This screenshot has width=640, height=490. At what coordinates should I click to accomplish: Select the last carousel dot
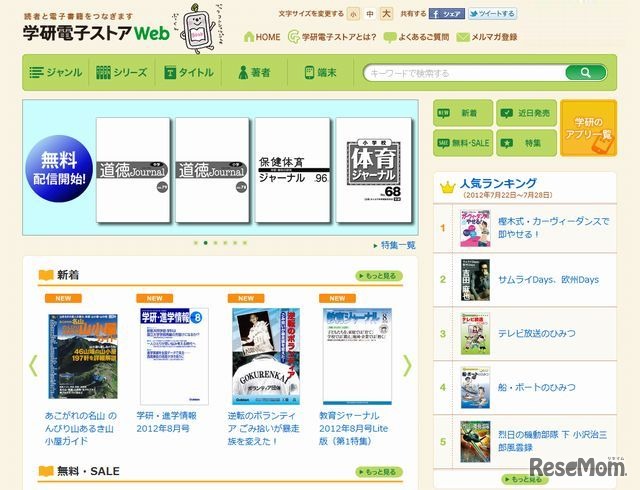coord(245,243)
